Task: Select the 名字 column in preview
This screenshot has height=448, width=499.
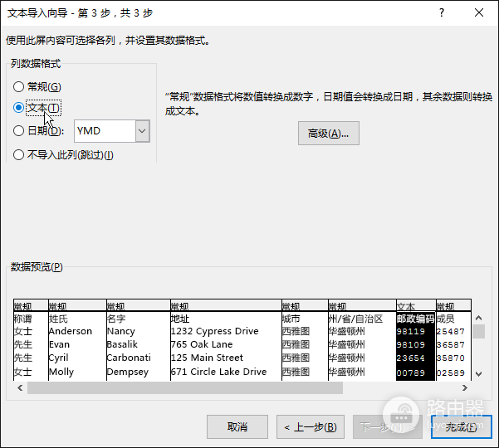Action: pos(116,319)
